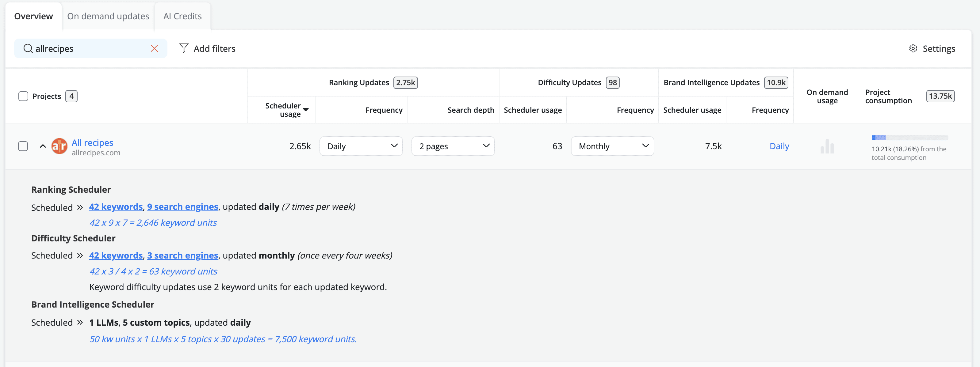
Task: Click the Ranking Updates 2.75k badge
Action: pyautogui.click(x=406, y=82)
